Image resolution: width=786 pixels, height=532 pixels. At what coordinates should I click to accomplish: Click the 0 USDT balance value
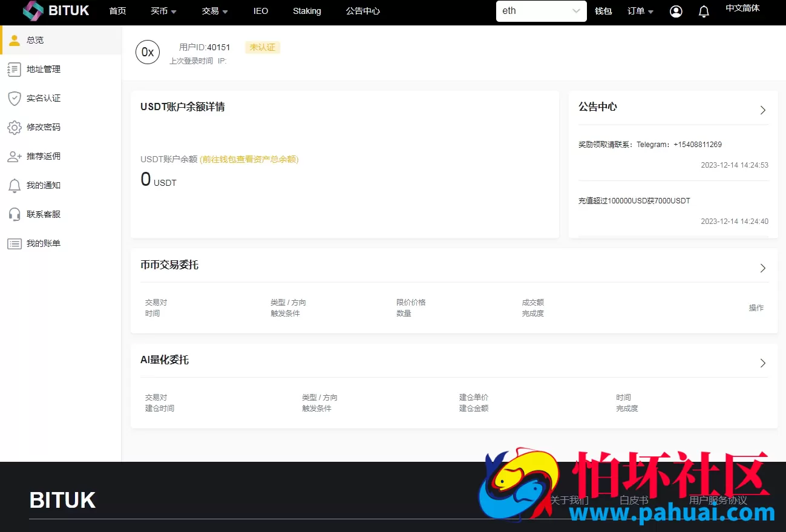pos(159,180)
